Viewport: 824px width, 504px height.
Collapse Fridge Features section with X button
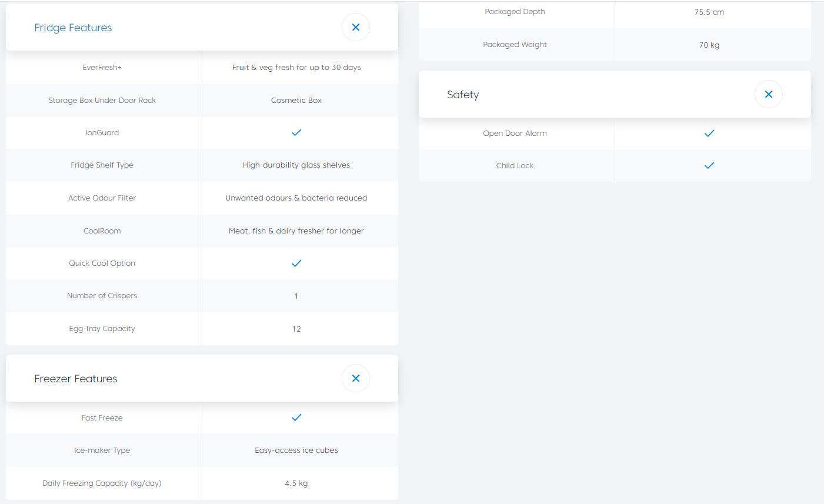coord(356,27)
